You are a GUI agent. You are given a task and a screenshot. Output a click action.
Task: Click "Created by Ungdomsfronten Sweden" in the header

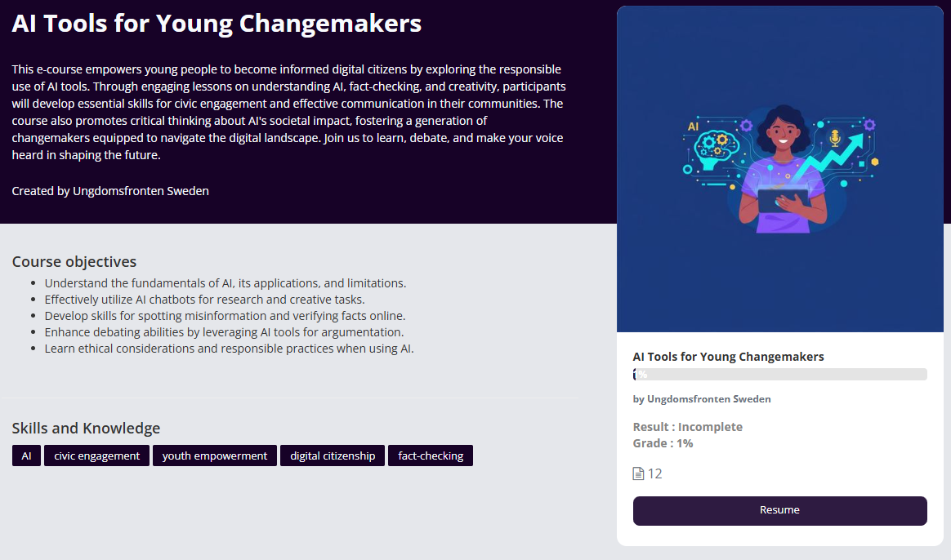(110, 191)
